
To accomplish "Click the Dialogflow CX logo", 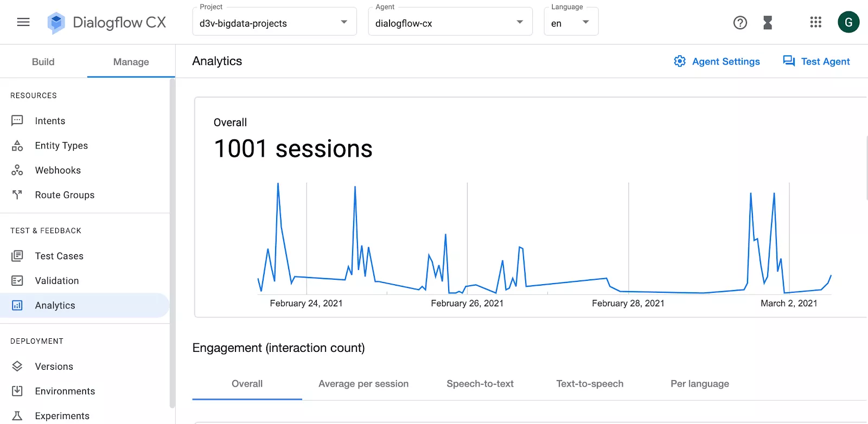I will 56,23.
